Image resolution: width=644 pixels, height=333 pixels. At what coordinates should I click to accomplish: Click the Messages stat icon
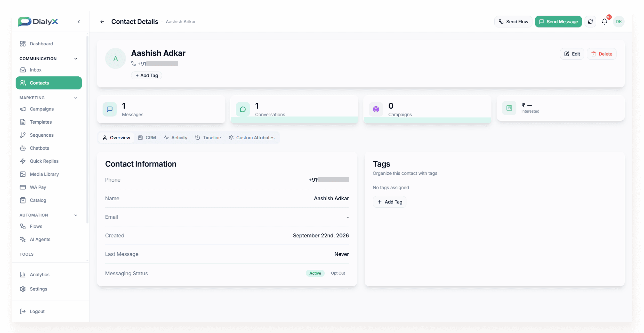[110, 109]
